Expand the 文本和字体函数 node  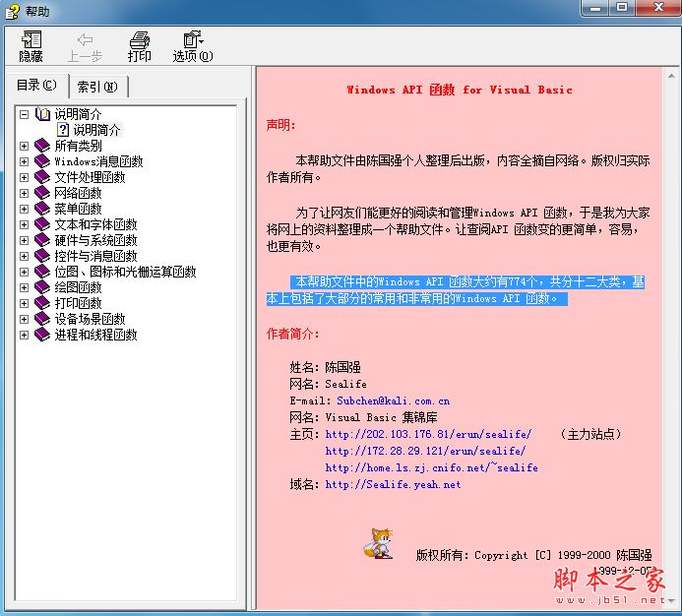(24, 224)
